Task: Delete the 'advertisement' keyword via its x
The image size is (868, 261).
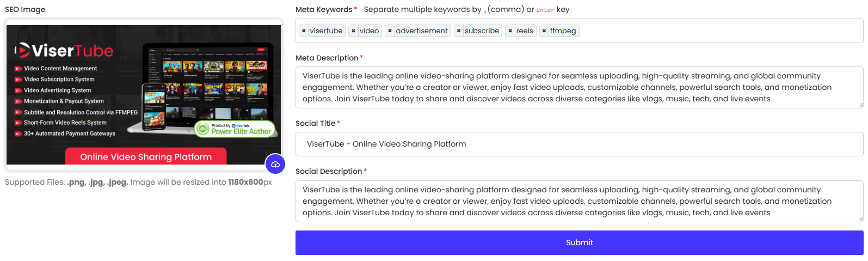Action: pyautogui.click(x=390, y=31)
